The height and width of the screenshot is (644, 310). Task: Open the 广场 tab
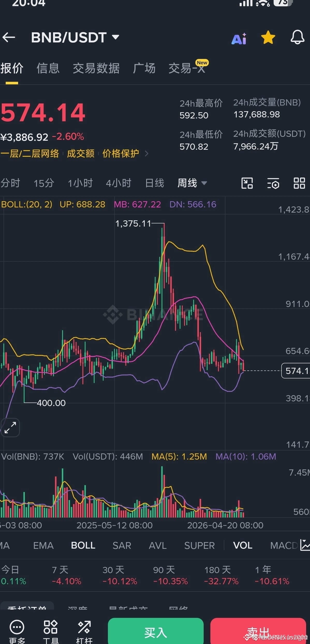(144, 68)
